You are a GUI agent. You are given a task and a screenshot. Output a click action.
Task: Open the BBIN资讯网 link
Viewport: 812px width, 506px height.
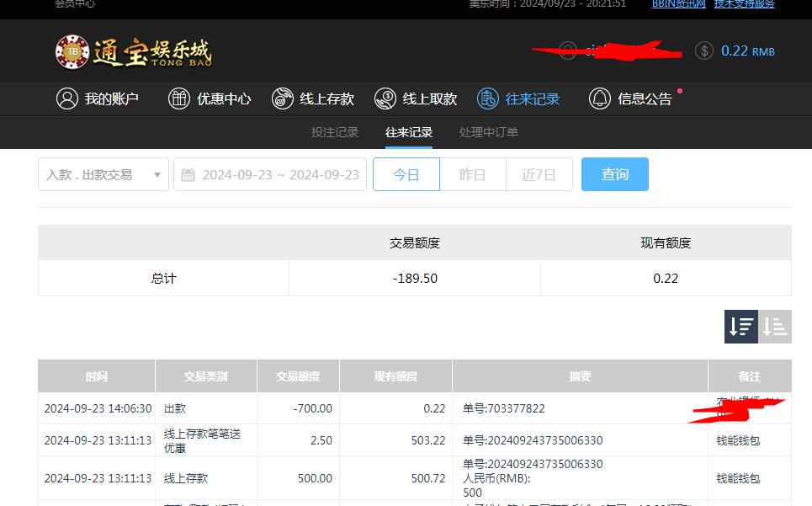(678, 4)
